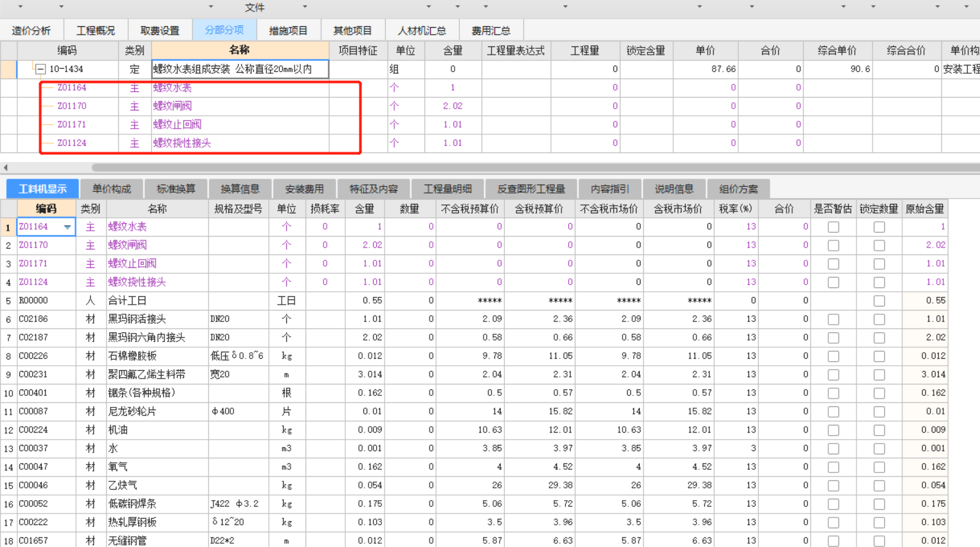The image size is (980, 547).
Task: Click the 尼龙砂轮片 name cell
Action: pyautogui.click(x=157, y=411)
